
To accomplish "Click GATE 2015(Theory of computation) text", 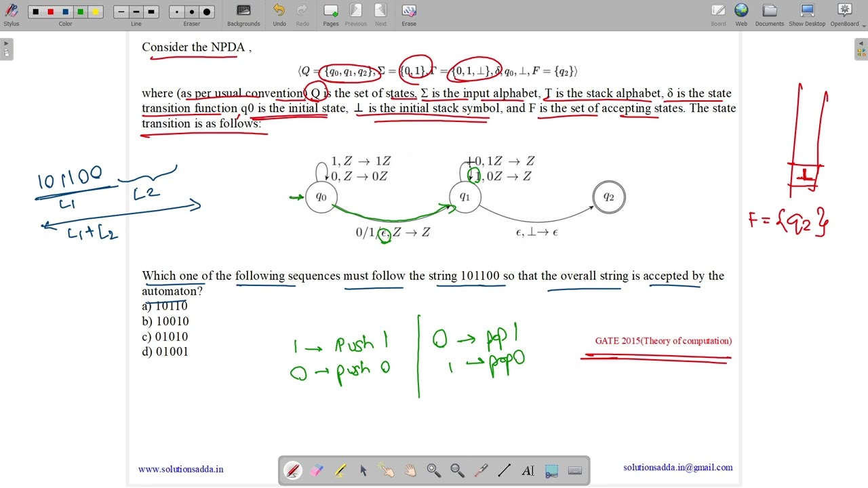I will pos(663,341).
